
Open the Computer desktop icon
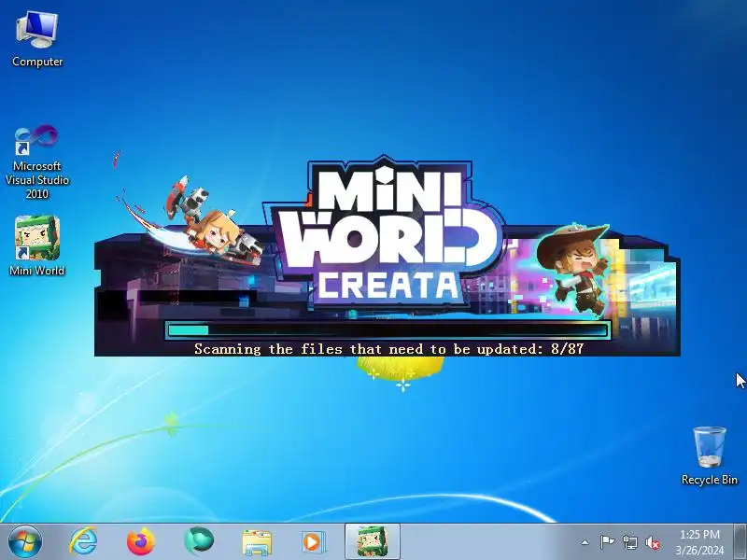[x=37, y=39]
